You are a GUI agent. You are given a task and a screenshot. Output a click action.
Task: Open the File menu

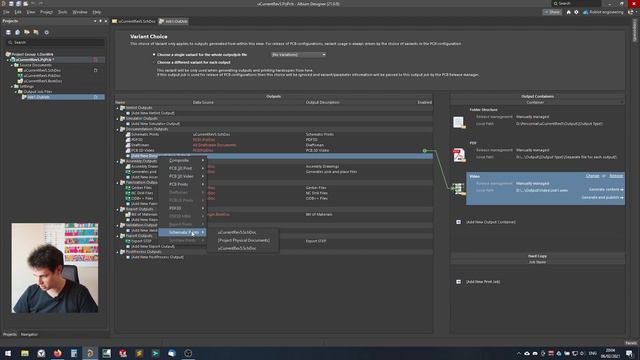(x=6, y=12)
